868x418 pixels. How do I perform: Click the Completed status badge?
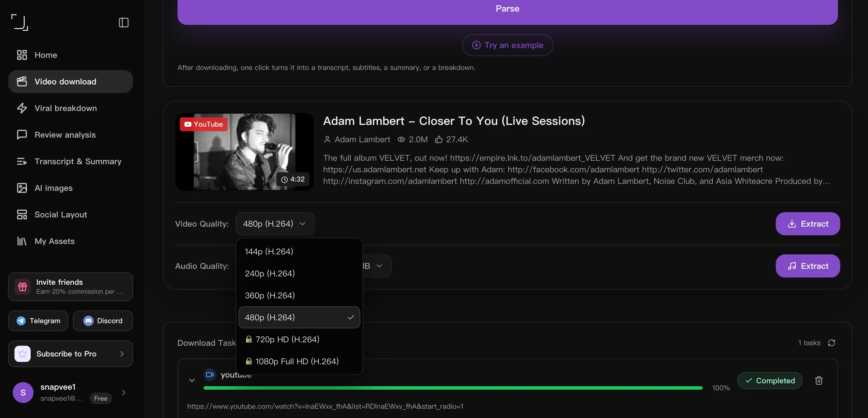770,381
